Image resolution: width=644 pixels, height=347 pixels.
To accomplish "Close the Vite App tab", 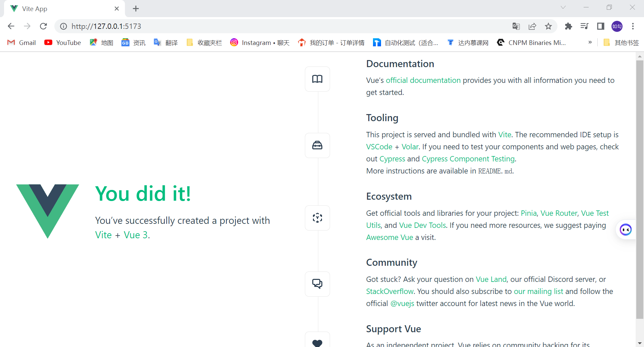I will pyautogui.click(x=117, y=9).
